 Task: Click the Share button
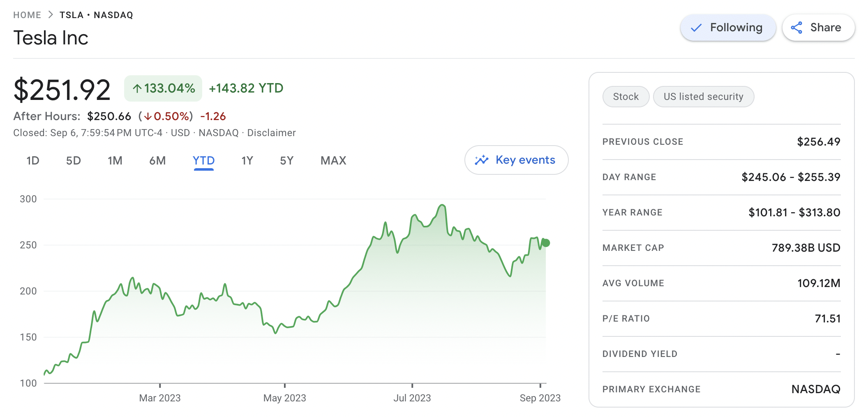tap(818, 28)
